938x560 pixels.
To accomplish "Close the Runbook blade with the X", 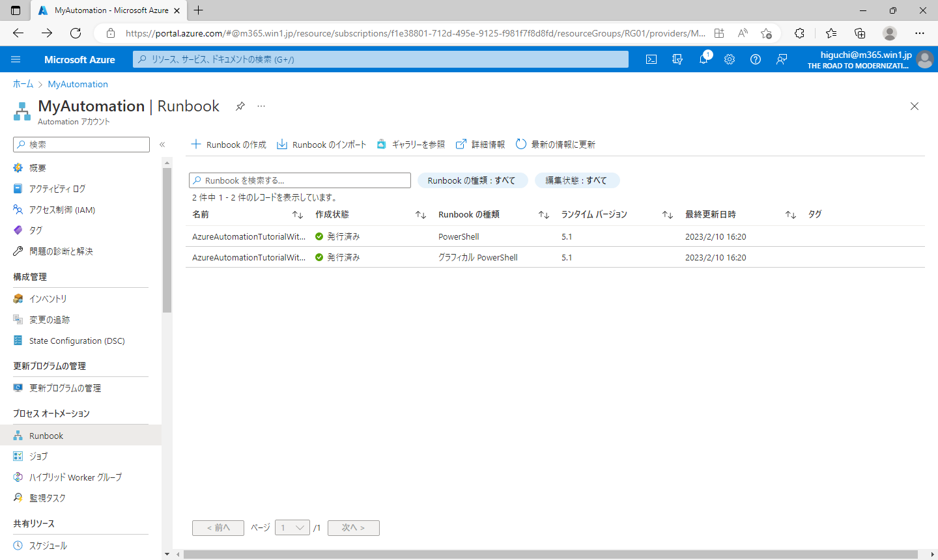I will point(915,106).
